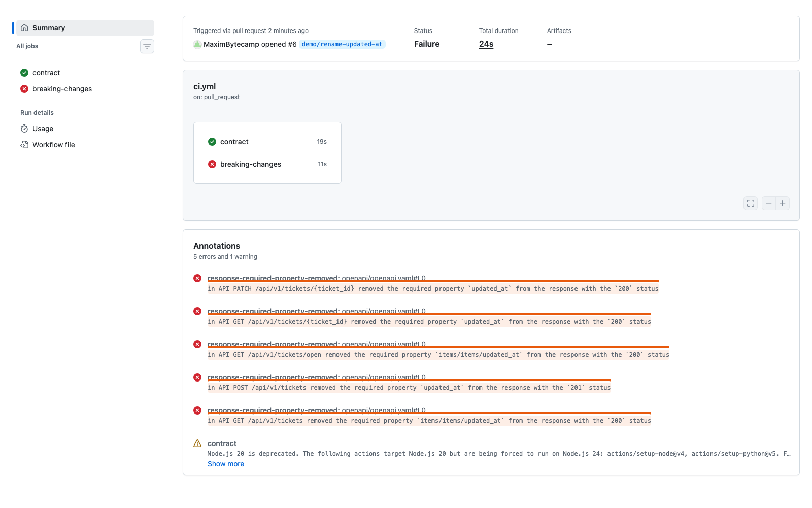Open contract job in workflow graph

pos(267,142)
